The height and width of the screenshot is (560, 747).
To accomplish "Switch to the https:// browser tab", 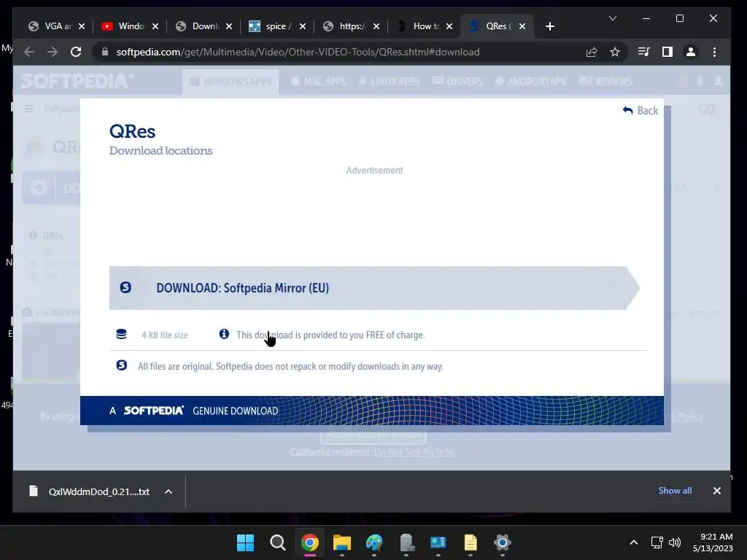I will click(x=347, y=26).
